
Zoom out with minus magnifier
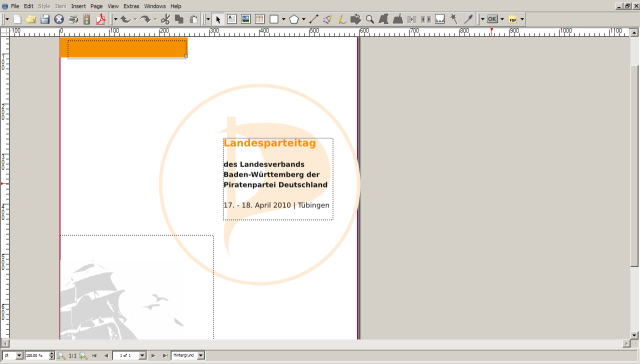pyautogui.click(x=61, y=356)
